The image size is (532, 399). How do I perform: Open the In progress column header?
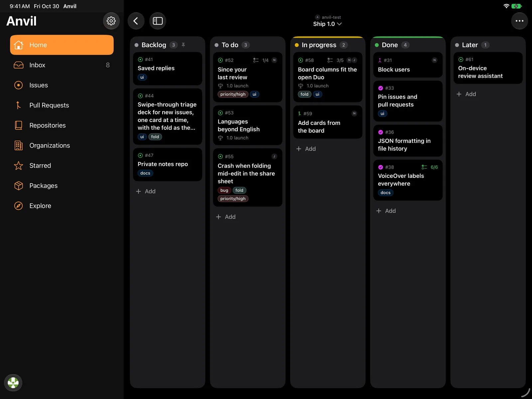pos(319,45)
